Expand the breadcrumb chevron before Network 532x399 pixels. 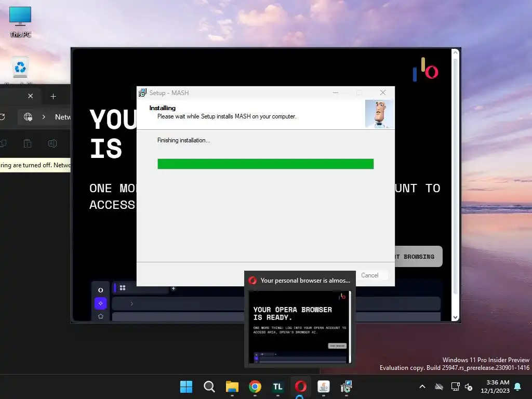click(x=44, y=117)
